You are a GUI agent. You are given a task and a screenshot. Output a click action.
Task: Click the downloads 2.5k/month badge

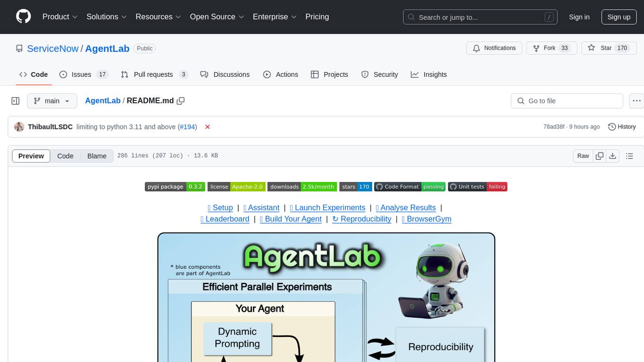302,187
